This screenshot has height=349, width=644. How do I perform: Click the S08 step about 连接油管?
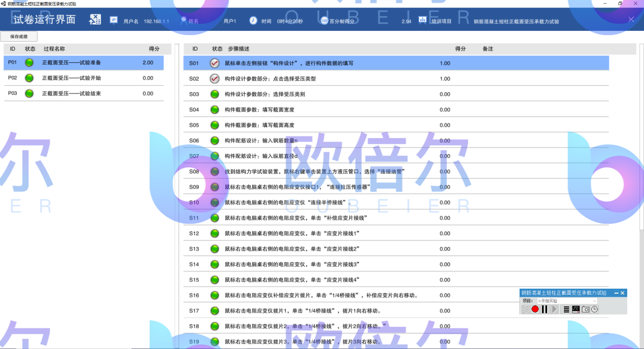click(315, 171)
